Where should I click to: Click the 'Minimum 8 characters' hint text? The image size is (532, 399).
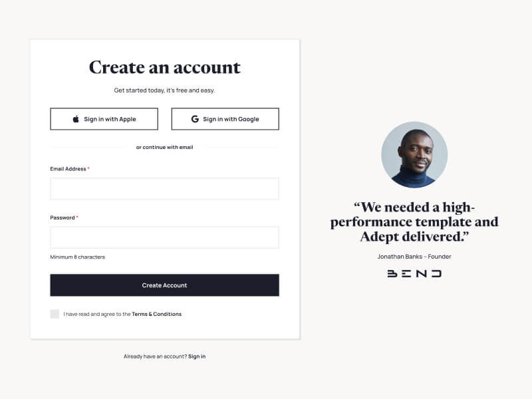[x=77, y=257]
